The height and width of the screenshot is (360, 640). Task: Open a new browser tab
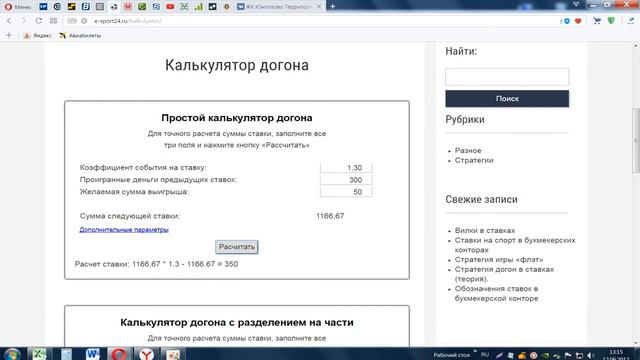[x=333, y=7]
